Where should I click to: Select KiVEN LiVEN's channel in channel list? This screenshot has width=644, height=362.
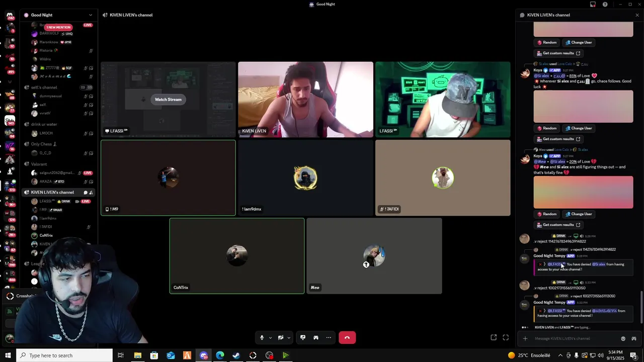coord(52,193)
